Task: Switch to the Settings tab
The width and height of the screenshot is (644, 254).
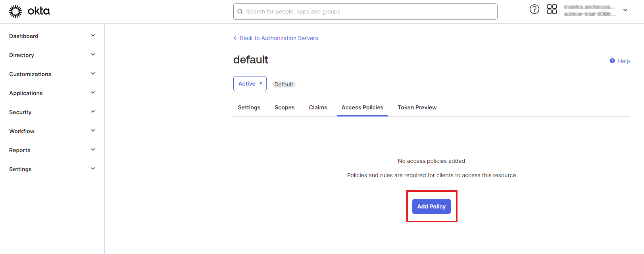Action: [249, 107]
